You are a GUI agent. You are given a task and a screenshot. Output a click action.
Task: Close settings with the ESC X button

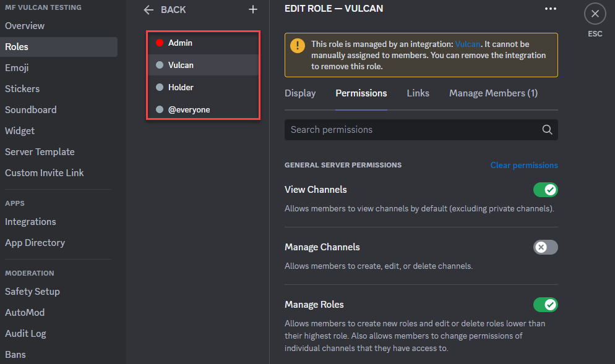pos(595,14)
